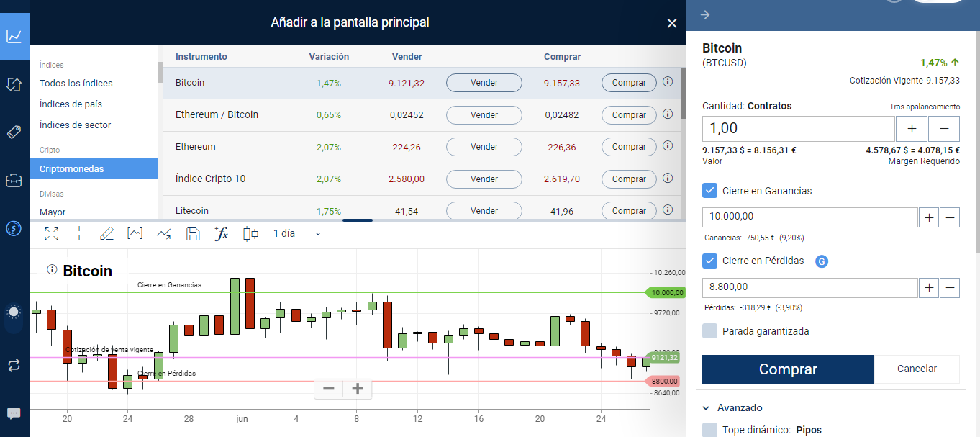Open info icon in Ethereum row

[668, 146]
